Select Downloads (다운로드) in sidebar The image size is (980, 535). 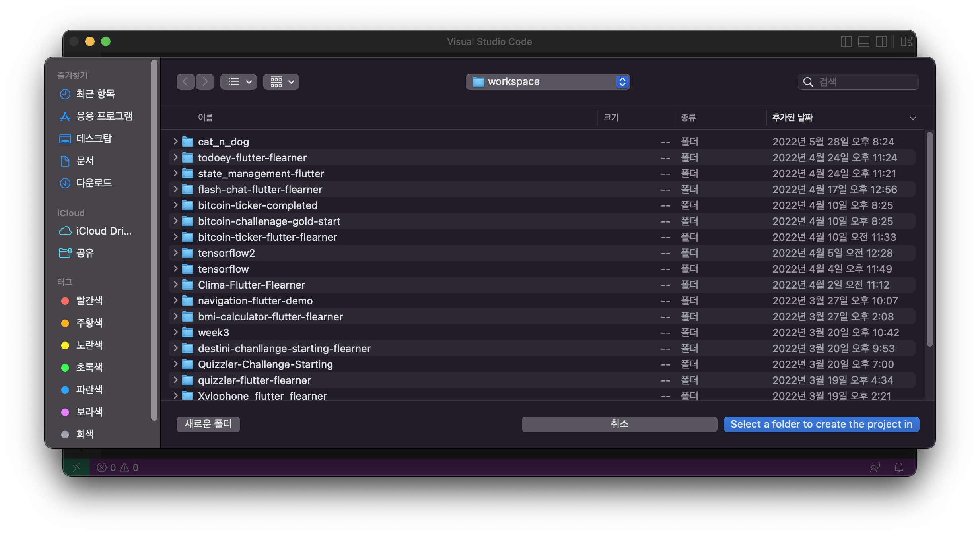pos(94,183)
